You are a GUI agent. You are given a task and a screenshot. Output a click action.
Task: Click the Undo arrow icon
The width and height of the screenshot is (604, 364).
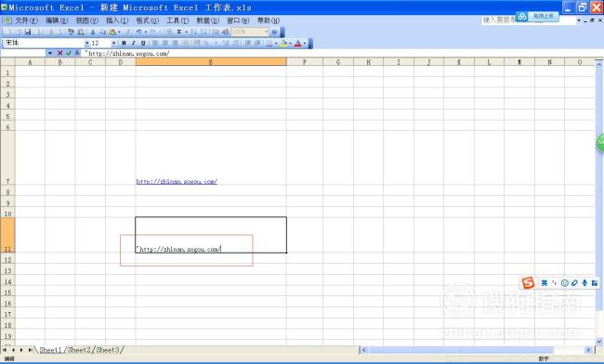pyautogui.click(x=138, y=32)
